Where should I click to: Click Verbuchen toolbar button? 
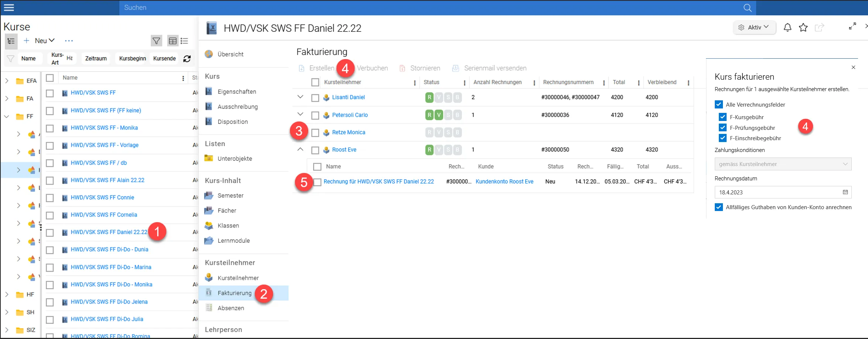(x=372, y=68)
